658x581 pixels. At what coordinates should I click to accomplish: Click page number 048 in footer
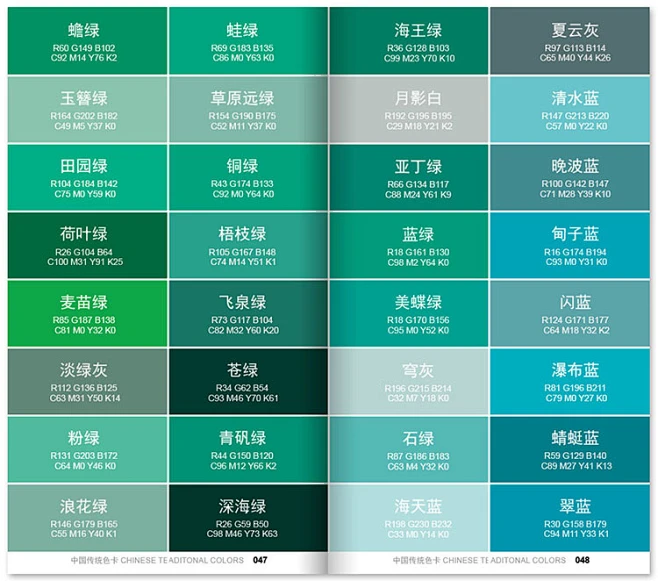click(x=581, y=561)
